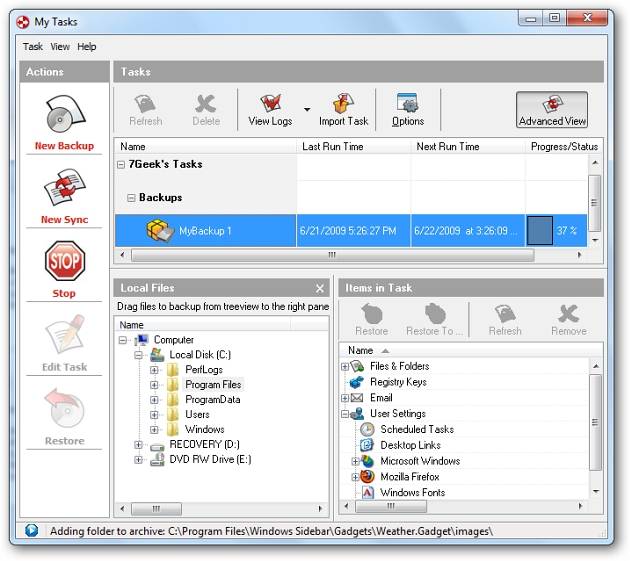Expand the Program Files folder
630x561 pixels.
pos(154,385)
